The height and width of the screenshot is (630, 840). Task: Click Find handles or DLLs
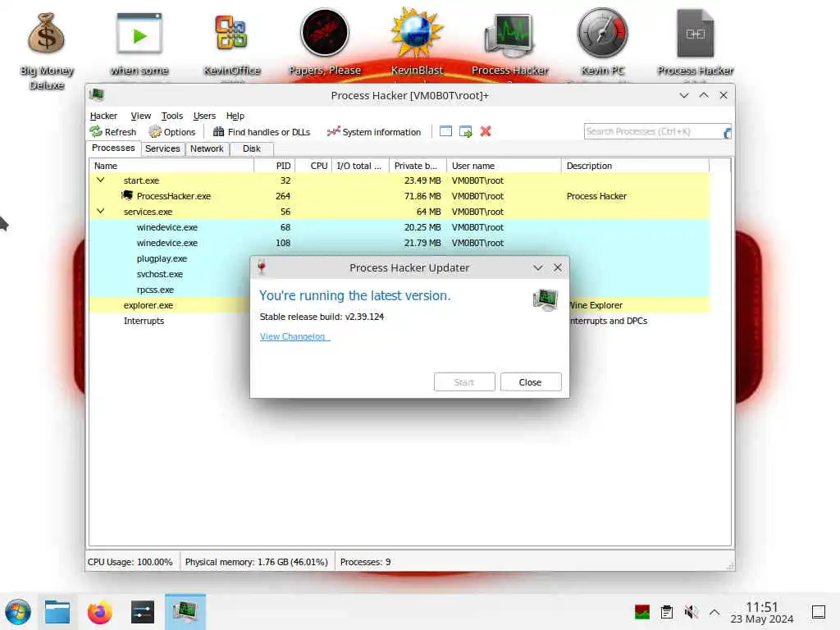(x=262, y=132)
